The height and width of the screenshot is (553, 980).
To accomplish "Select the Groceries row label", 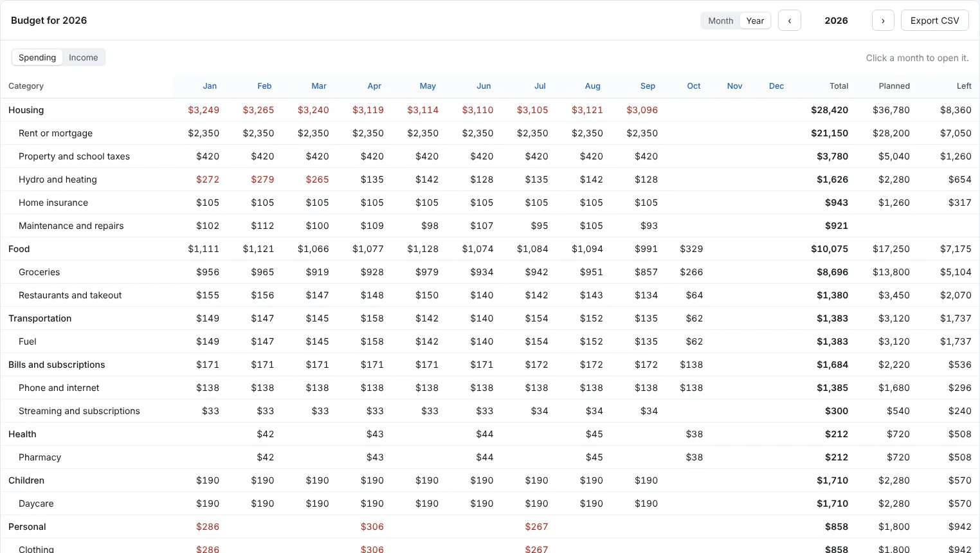I will tap(39, 272).
